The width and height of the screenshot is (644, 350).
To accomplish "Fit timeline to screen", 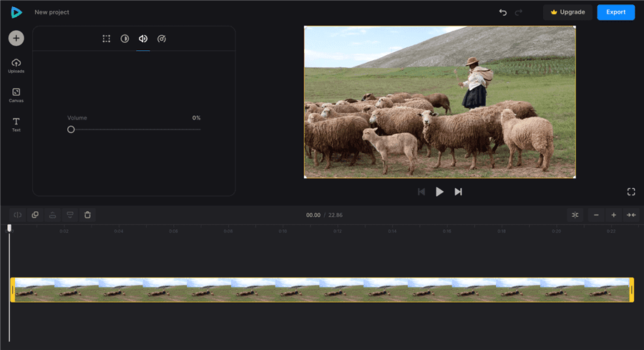I will 631,215.
